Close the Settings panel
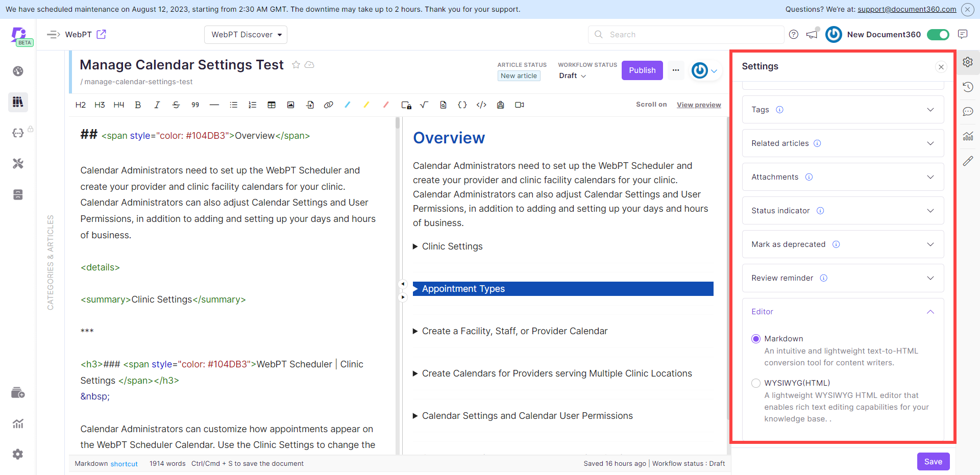The image size is (980, 475). pyautogui.click(x=941, y=67)
